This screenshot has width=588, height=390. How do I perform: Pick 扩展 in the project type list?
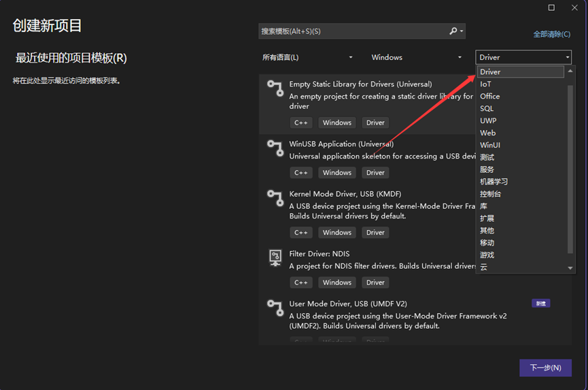click(521, 218)
